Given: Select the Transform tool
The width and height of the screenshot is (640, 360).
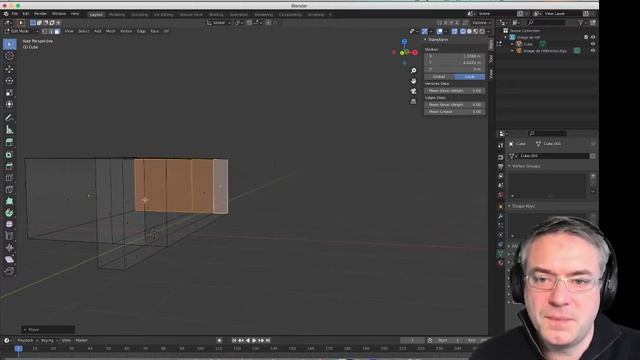Looking at the screenshot, I should tap(9, 104).
